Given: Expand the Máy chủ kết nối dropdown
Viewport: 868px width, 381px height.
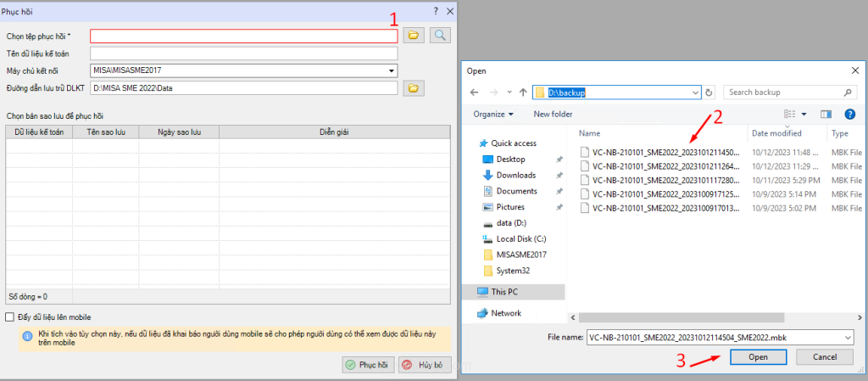Looking at the screenshot, I should coord(392,70).
